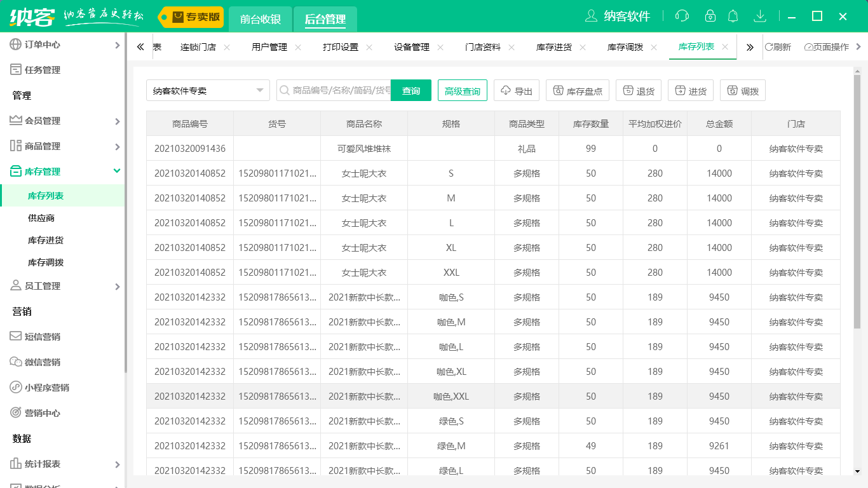868x488 pixels.
Task: Start a 库存盘点 stocktake
Action: [x=577, y=90]
